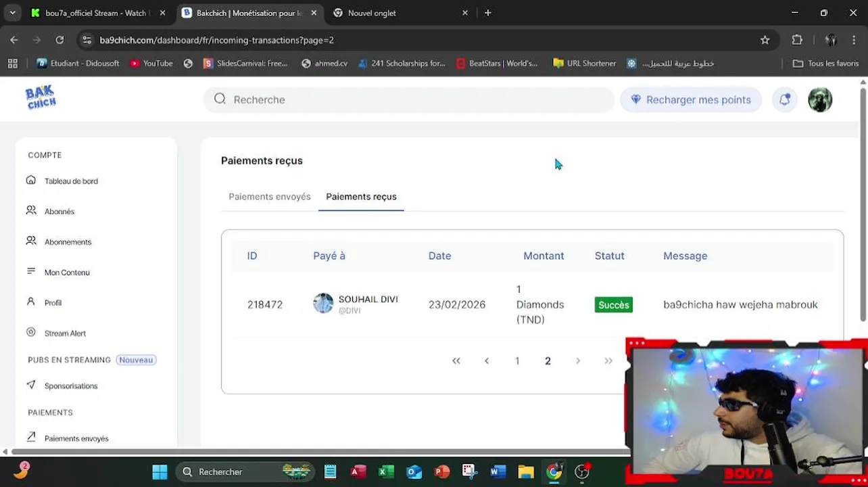Open the PowerPoint taskbar icon
This screenshot has height=487, width=868.
(x=442, y=471)
